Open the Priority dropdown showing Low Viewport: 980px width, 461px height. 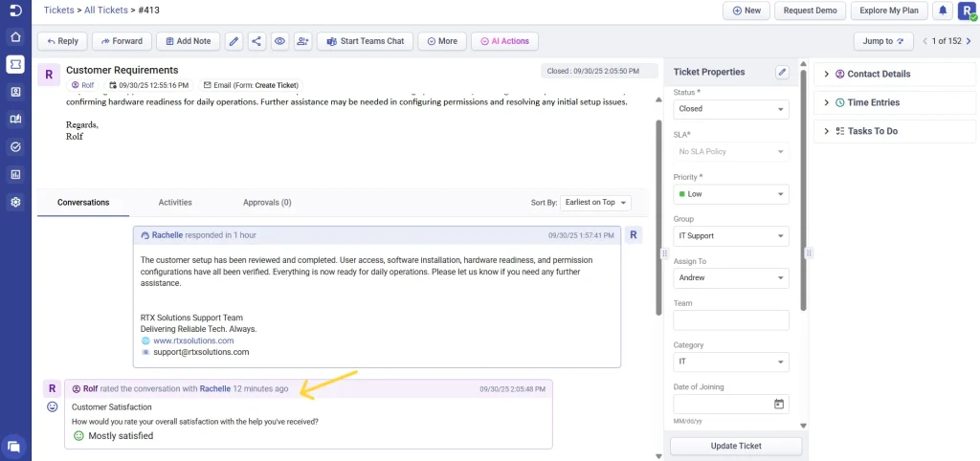point(730,194)
